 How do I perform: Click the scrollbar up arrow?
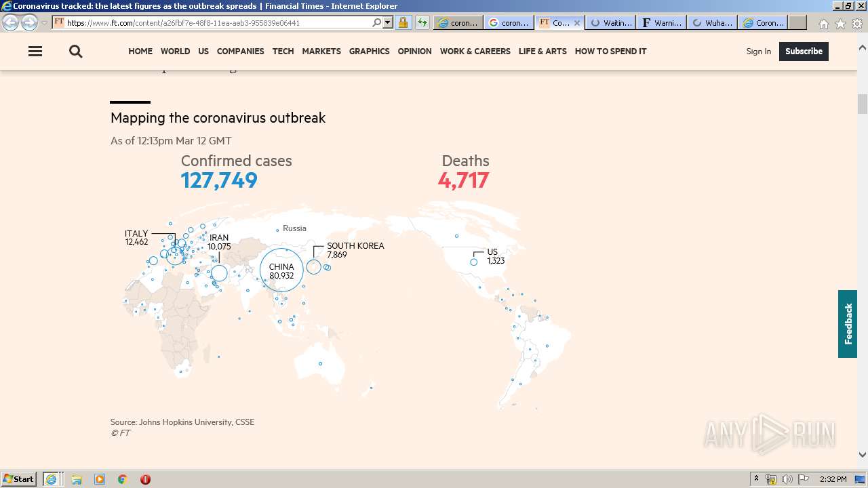pyautogui.click(x=863, y=48)
